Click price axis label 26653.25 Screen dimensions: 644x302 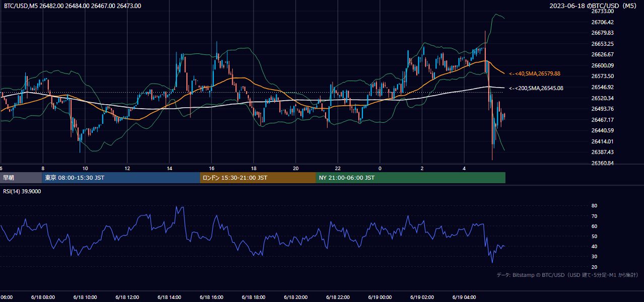tap(602, 44)
